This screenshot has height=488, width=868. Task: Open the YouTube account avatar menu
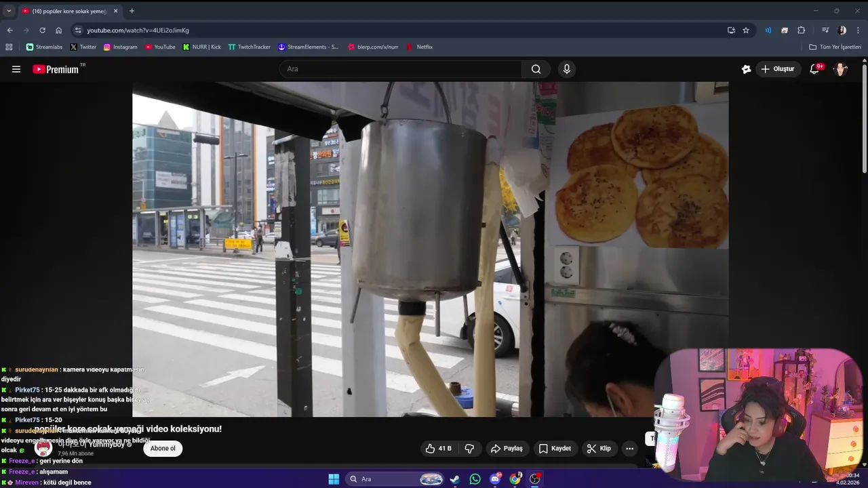(x=841, y=69)
